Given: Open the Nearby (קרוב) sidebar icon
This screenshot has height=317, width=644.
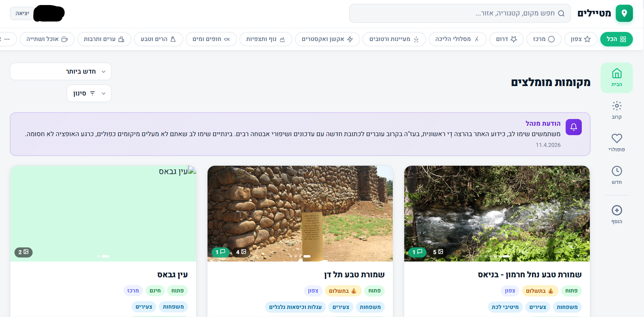Looking at the screenshot, I should [616, 110].
